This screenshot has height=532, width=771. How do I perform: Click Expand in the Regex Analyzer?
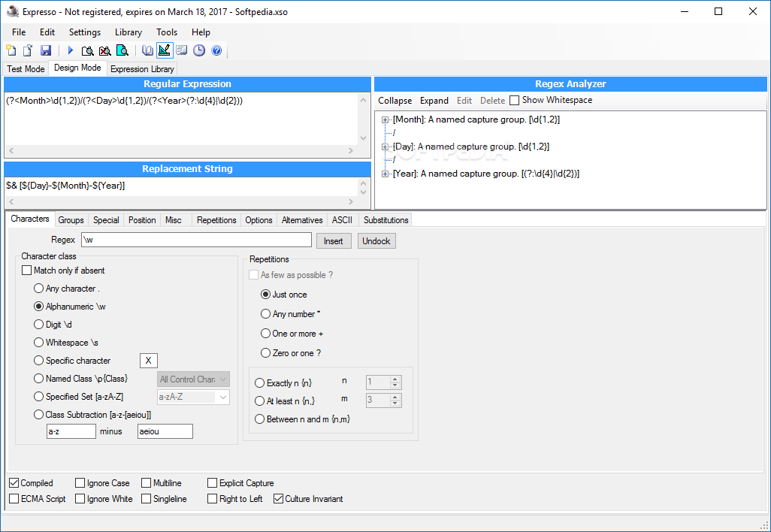(x=434, y=100)
